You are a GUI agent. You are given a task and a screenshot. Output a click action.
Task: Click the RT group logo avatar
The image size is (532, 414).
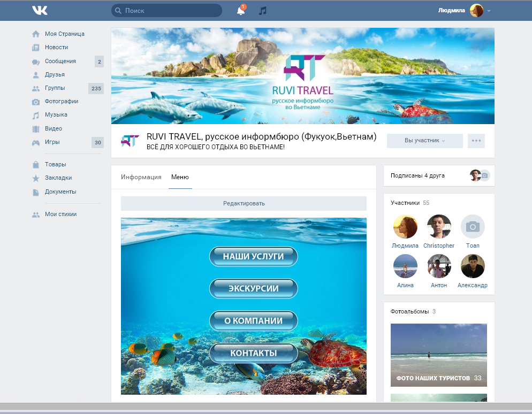(x=130, y=140)
